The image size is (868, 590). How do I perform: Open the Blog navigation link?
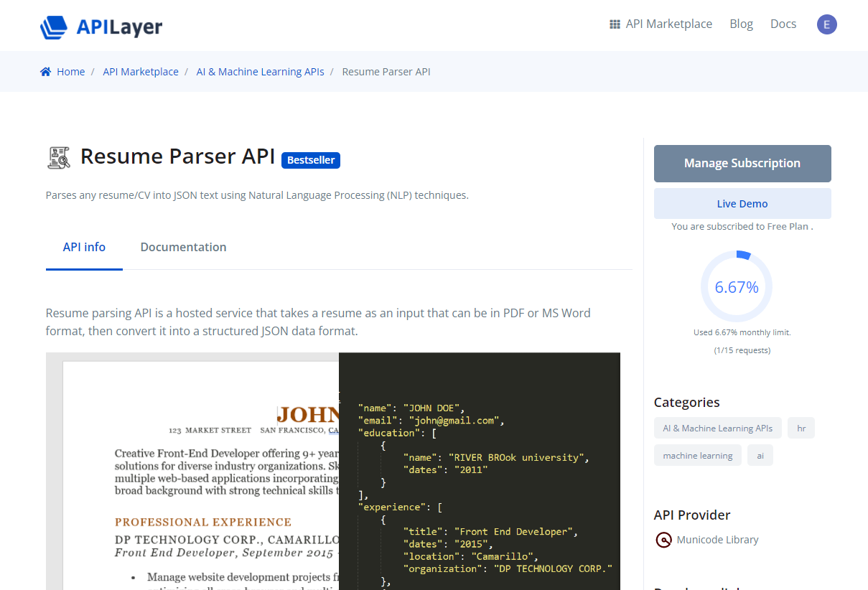coord(742,24)
